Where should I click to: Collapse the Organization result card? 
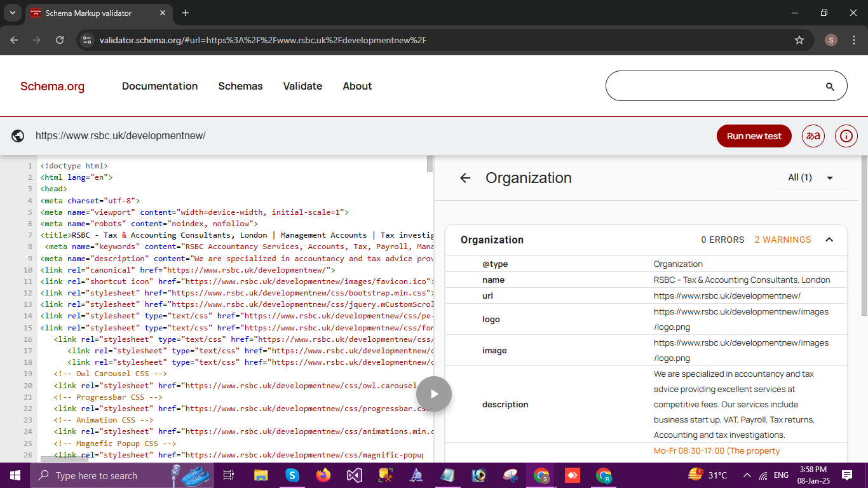[x=829, y=240]
